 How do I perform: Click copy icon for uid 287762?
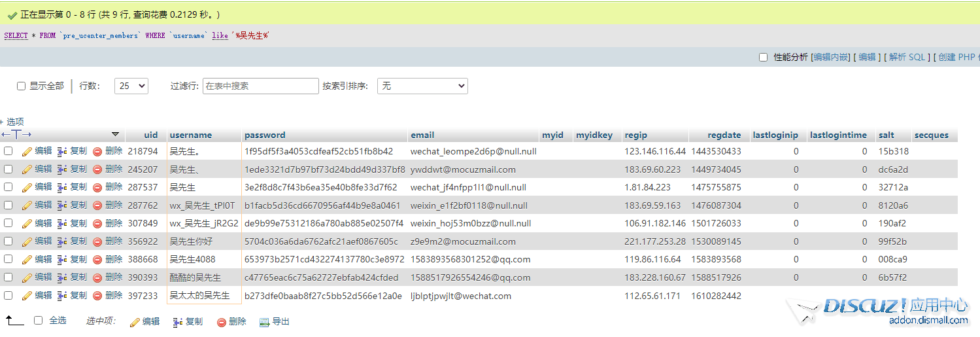(62, 205)
